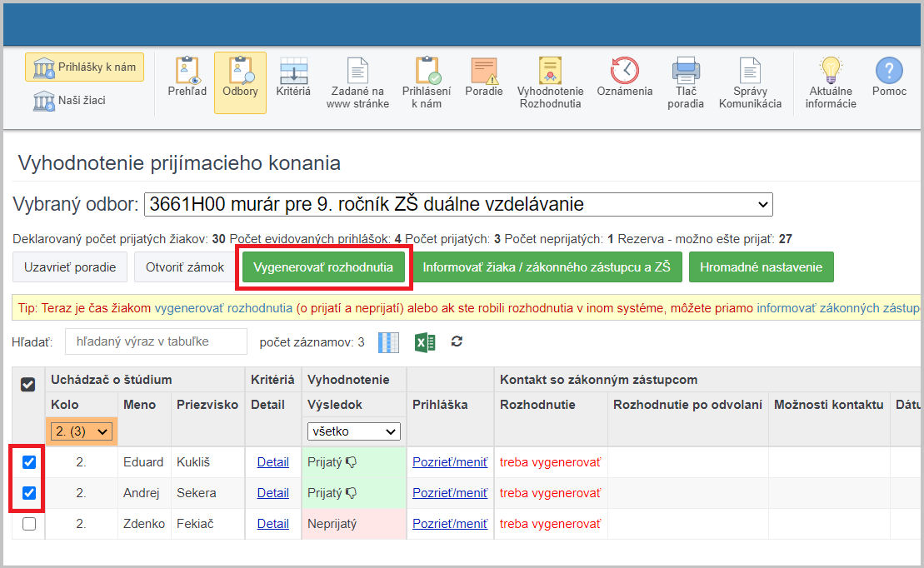
Task: Click Vygenerovať rozhodnutia button
Action: [323, 267]
